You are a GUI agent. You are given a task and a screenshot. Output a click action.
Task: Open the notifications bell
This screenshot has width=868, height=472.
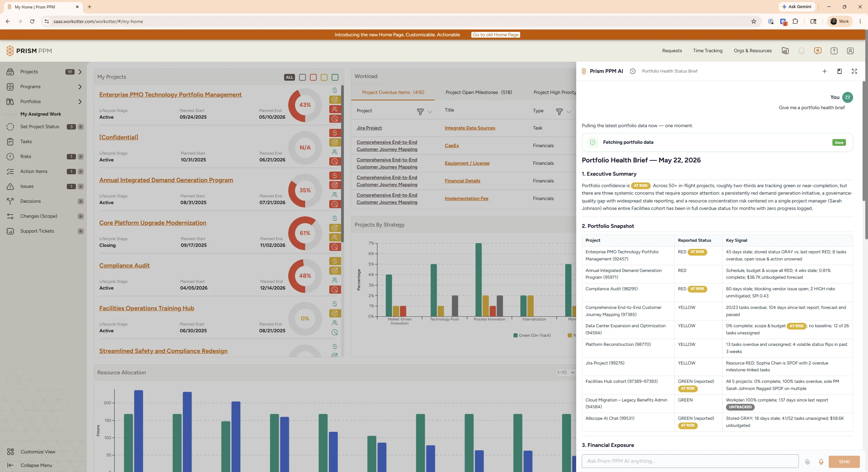coord(801,51)
